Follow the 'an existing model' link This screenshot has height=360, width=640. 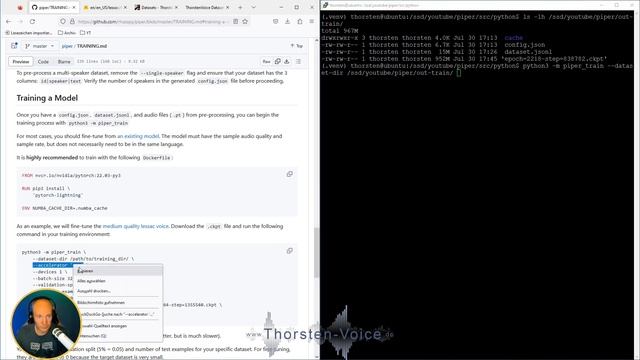tap(138, 136)
